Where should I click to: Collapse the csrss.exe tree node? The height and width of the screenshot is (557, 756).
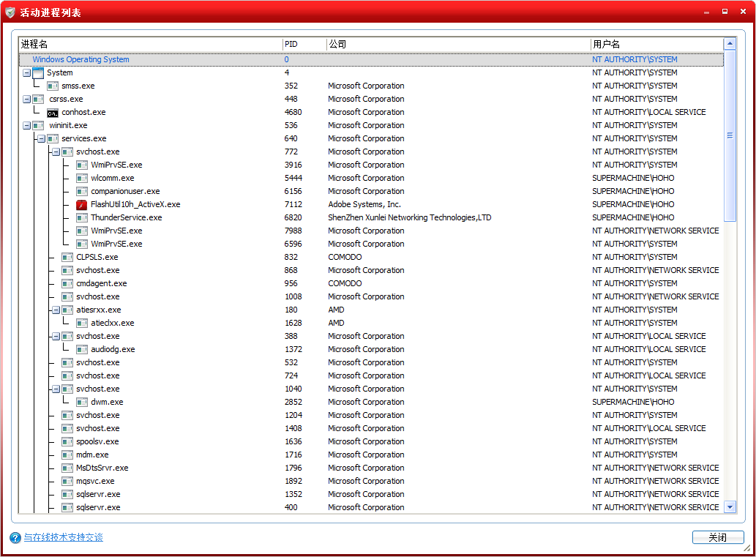click(x=26, y=100)
